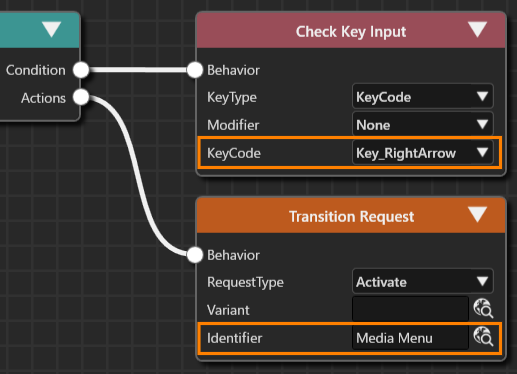Image resolution: width=517 pixels, height=374 pixels.
Task: Select the Condition output port
Action: (81, 70)
